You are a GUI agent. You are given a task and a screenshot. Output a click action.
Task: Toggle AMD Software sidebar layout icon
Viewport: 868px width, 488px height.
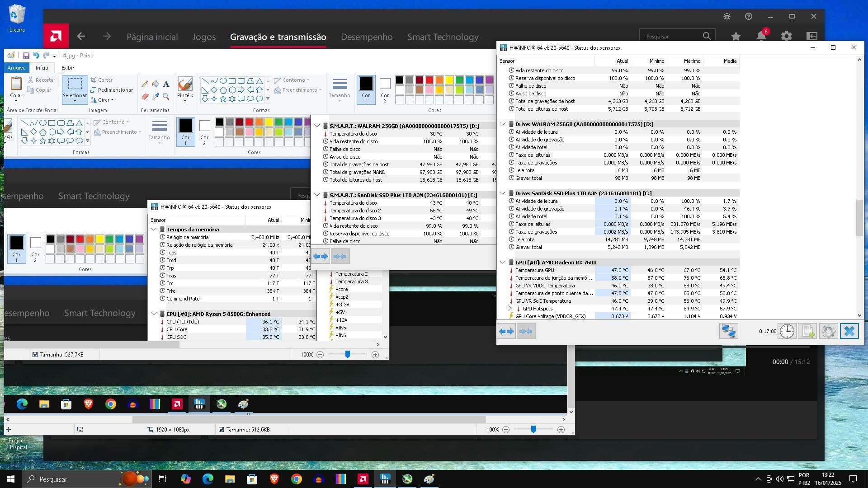point(812,36)
